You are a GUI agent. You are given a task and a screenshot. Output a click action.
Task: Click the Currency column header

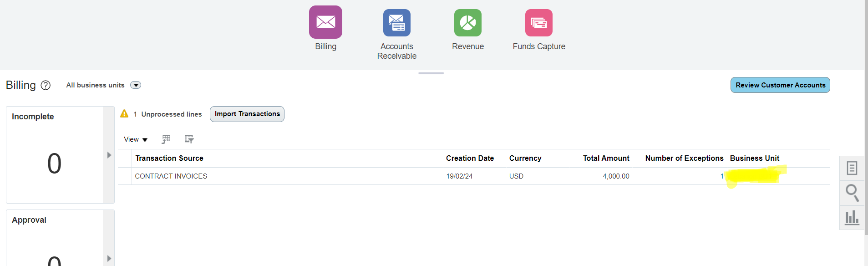pos(525,158)
